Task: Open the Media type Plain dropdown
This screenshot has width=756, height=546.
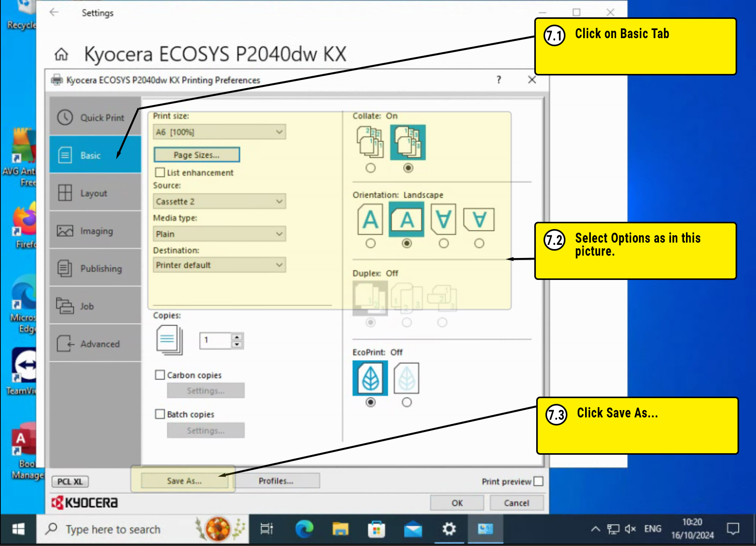Action: [x=219, y=234]
